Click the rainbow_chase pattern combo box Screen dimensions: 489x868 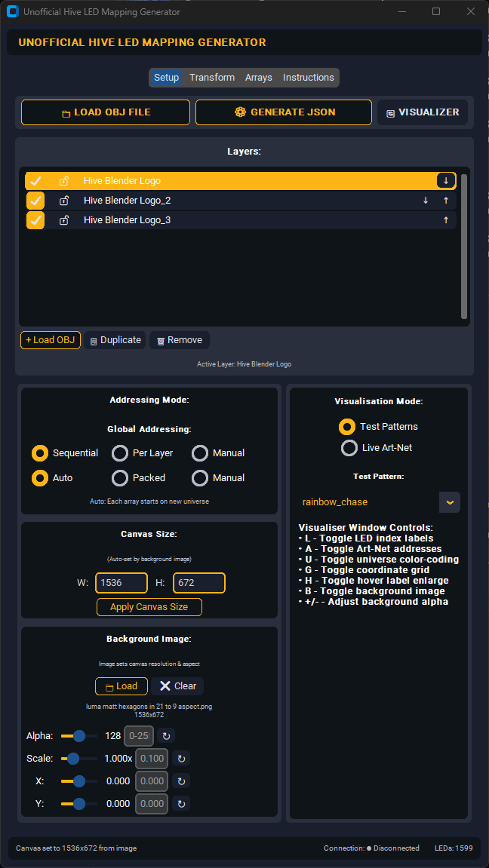pos(378,502)
